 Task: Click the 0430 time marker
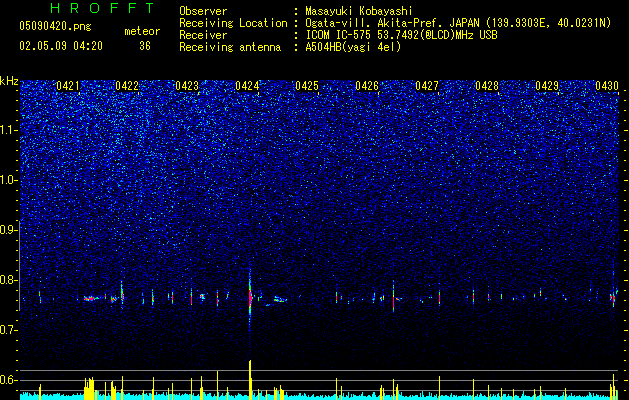607,86
